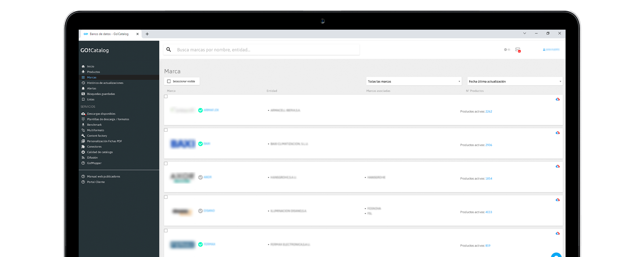644x257 pixels.
Task: Select the Banco de datos browser tab
Action: coord(111,34)
